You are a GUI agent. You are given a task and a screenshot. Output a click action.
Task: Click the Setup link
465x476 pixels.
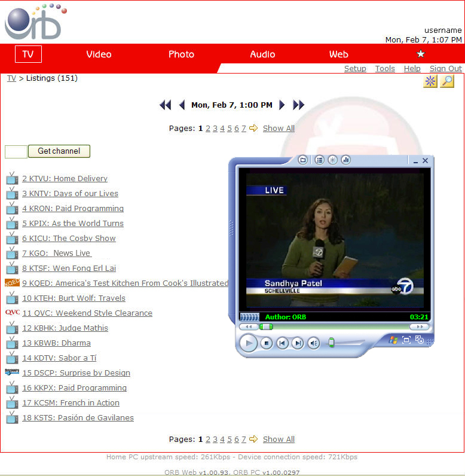355,69
